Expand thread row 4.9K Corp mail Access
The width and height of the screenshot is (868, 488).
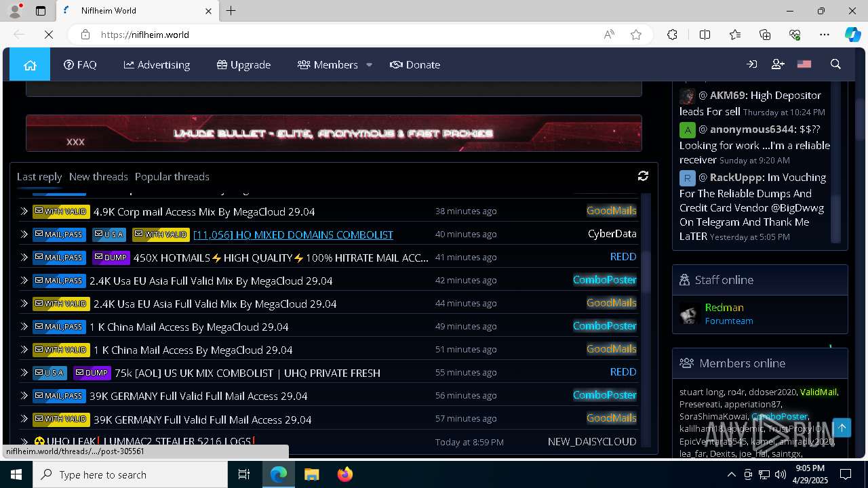[x=24, y=211]
